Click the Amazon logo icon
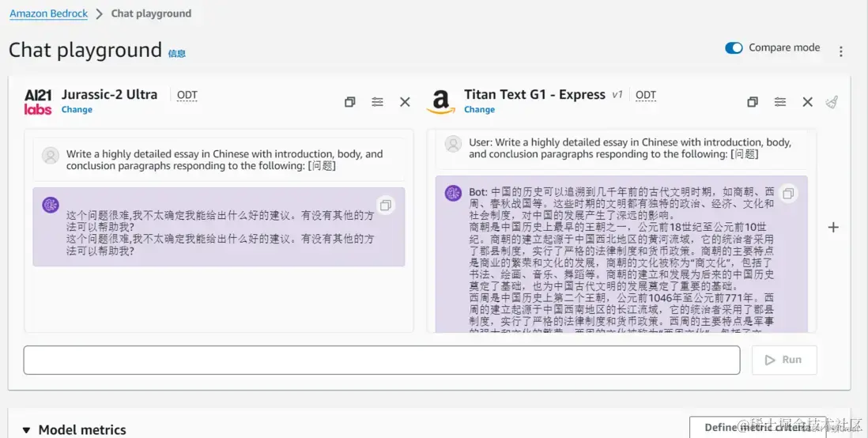Image resolution: width=868 pixels, height=438 pixels. pyautogui.click(x=440, y=103)
